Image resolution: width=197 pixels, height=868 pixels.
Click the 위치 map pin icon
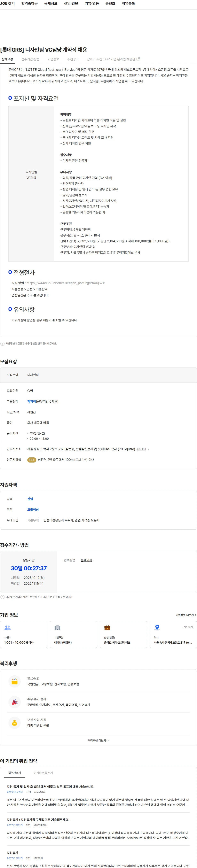pyautogui.click(x=157, y=627)
